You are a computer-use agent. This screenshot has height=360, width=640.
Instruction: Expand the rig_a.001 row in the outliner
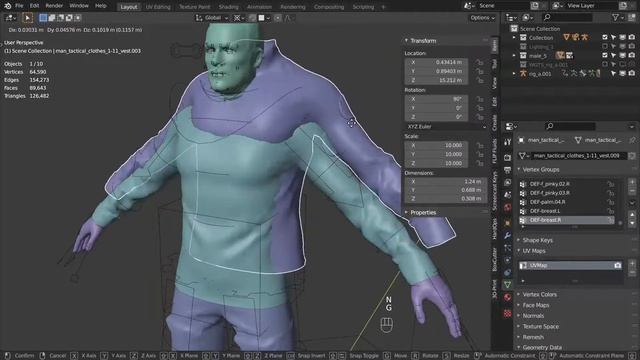[514, 73]
